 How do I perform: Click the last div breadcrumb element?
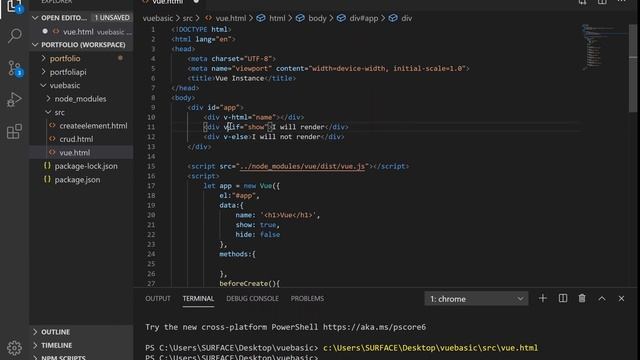click(x=407, y=18)
